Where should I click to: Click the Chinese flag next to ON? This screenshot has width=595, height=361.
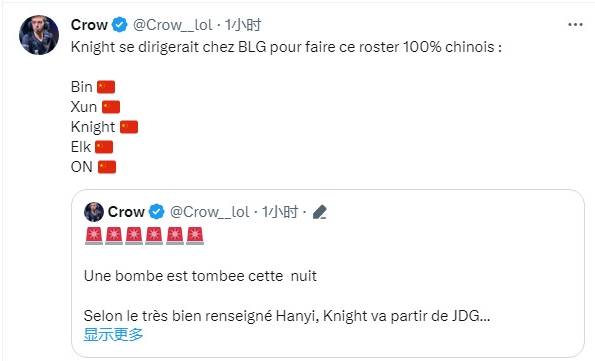point(107,167)
